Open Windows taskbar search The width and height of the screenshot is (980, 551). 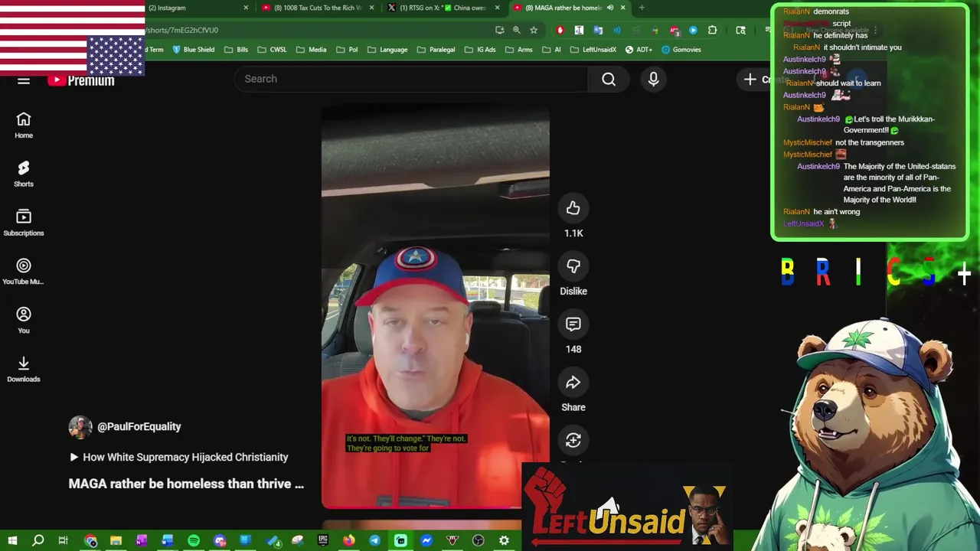tap(38, 541)
